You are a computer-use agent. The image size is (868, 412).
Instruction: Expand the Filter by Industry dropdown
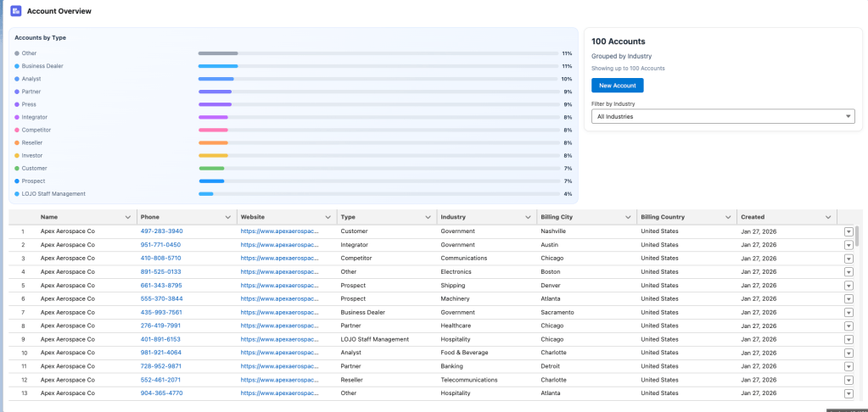point(723,116)
